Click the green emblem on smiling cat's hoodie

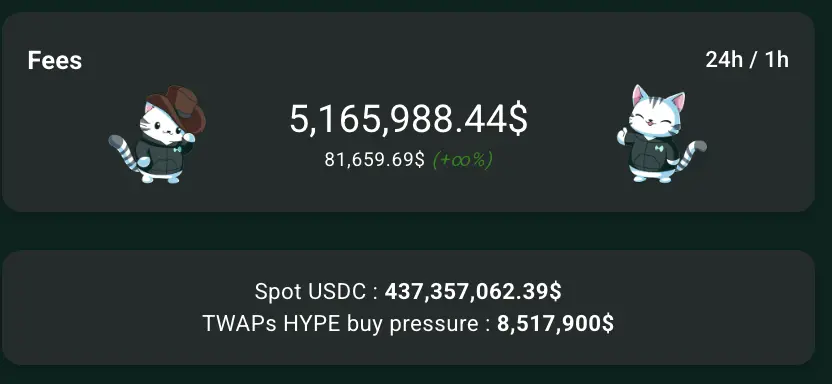tap(658, 149)
